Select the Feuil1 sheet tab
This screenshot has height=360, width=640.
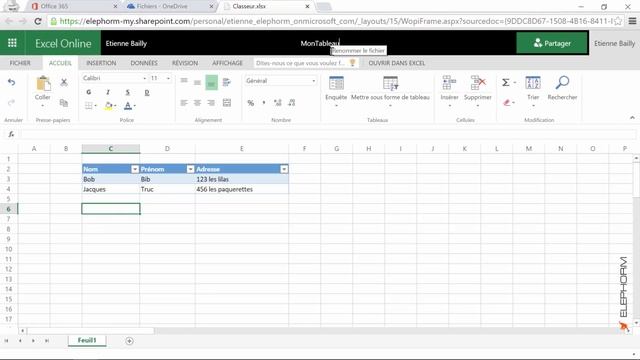tap(87, 340)
